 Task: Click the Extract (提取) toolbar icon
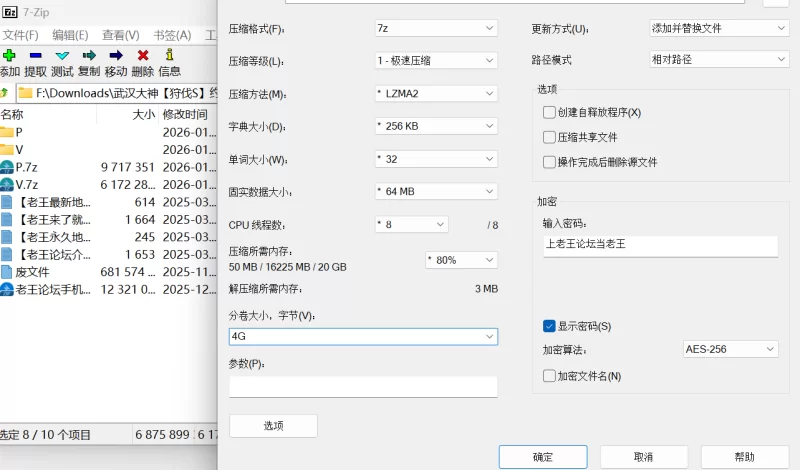click(x=36, y=55)
